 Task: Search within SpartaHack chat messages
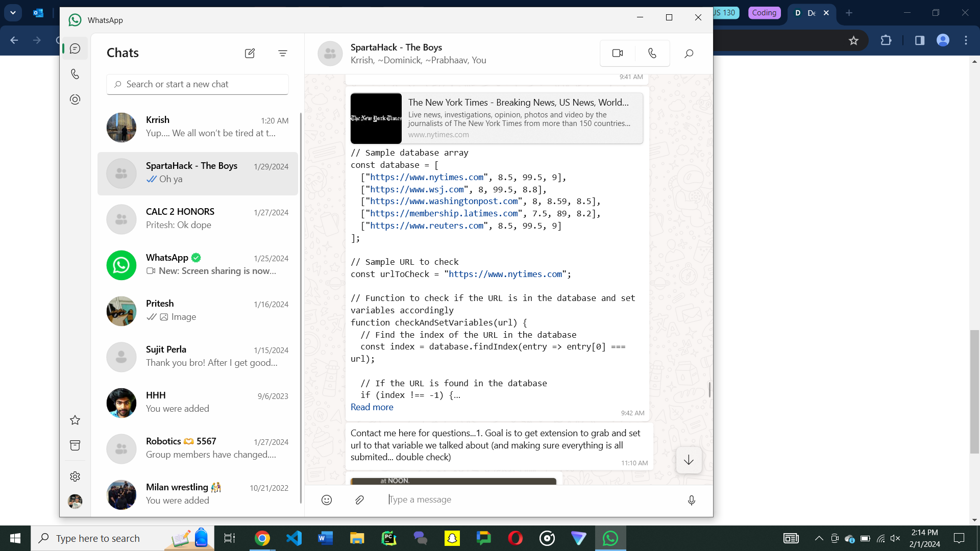point(689,54)
